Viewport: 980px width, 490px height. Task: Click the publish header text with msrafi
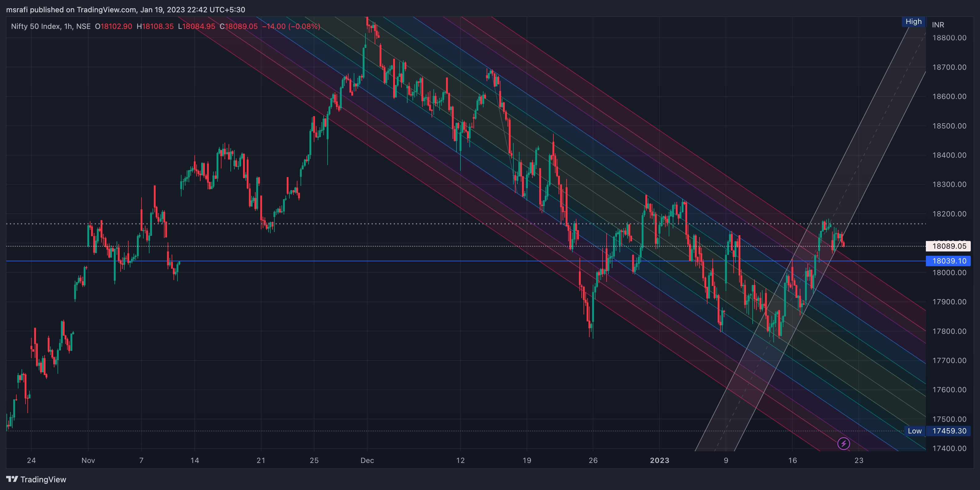125,10
